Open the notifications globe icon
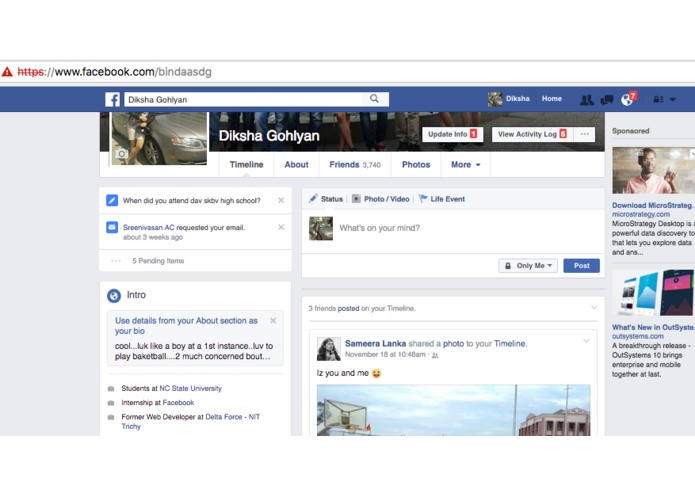Screen dimensions: 695x494 tap(627, 99)
